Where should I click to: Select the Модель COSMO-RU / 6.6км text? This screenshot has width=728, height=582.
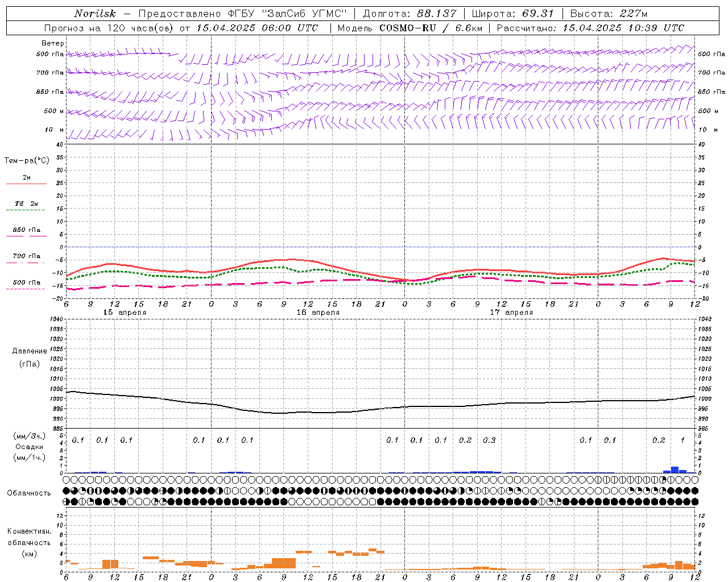click(x=409, y=28)
